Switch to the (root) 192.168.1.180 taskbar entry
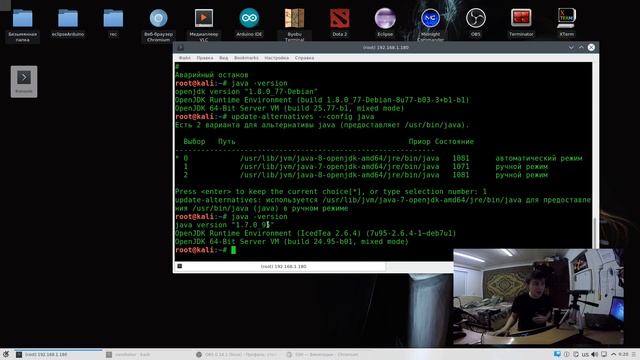The image size is (640, 360). [x=58, y=354]
